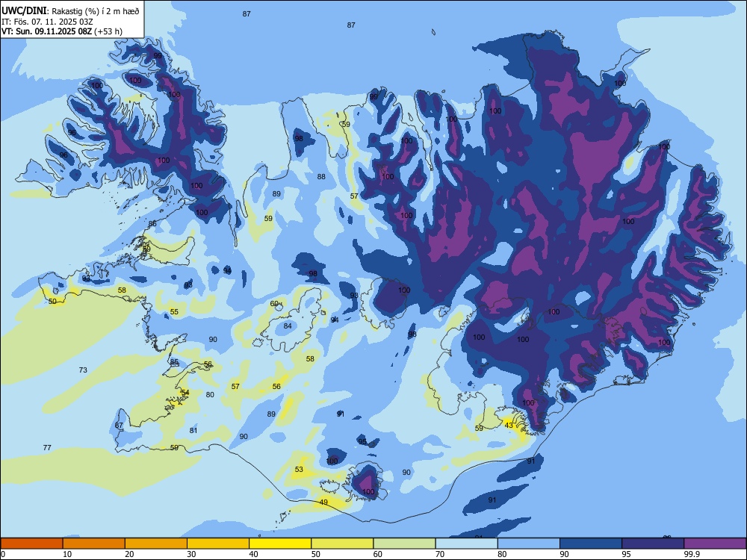
Task: Select the navy 95–99.9 legend swatch
Action: [x=653, y=544]
